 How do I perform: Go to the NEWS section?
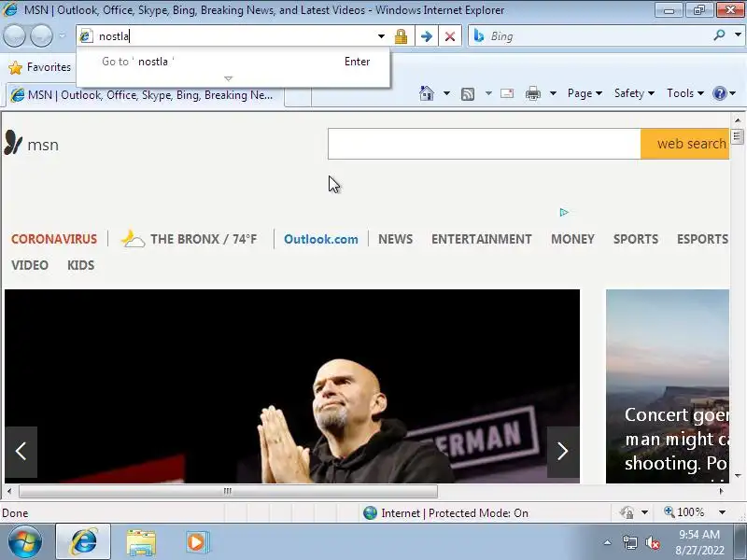pos(395,239)
